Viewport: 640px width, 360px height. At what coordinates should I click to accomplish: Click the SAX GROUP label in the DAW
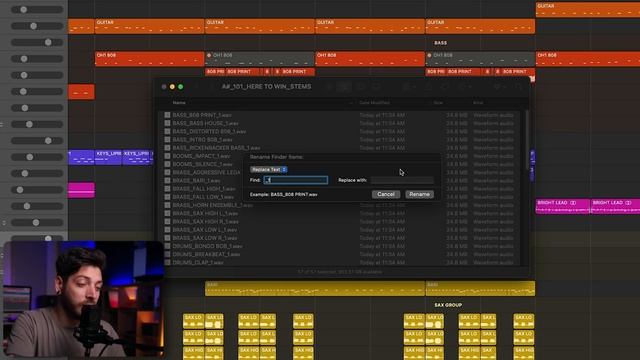pyautogui.click(x=448, y=305)
